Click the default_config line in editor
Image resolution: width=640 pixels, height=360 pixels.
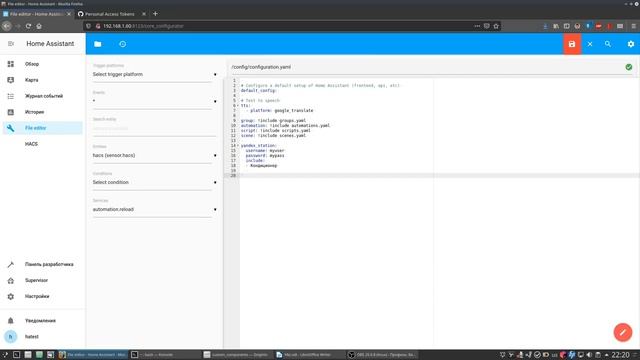click(x=259, y=91)
